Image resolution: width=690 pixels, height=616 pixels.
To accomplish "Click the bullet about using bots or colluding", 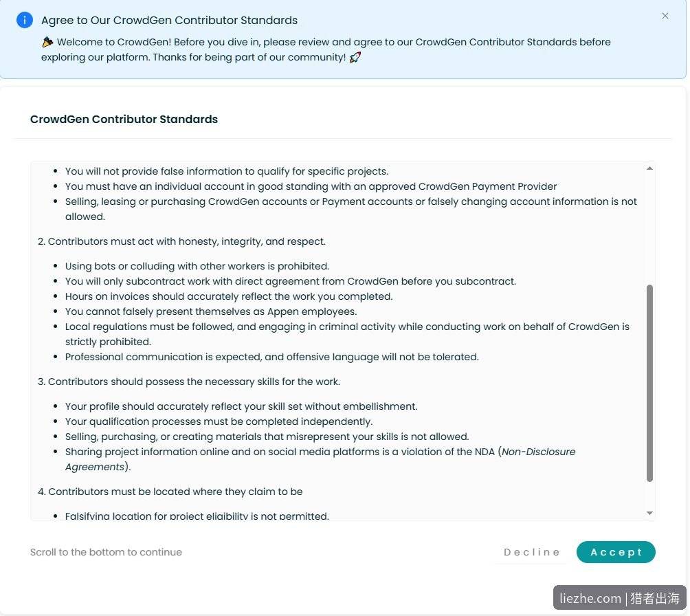I will 197,266.
